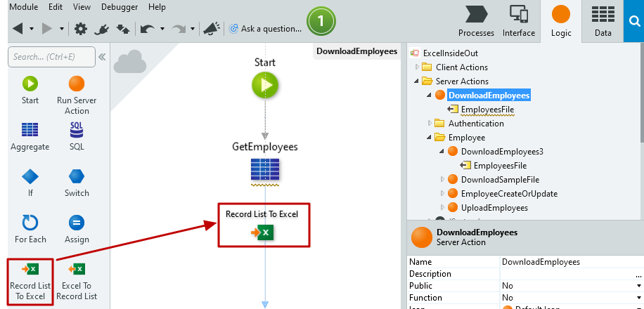
Task: Click the cloud icon on canvas
Action: click(130, 62)
